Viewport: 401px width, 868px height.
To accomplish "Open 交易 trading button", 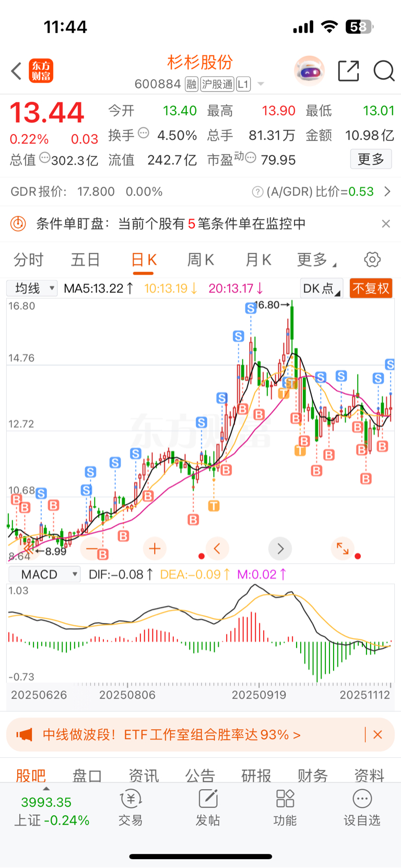I will pyautogui.click(x=131, y=808).
